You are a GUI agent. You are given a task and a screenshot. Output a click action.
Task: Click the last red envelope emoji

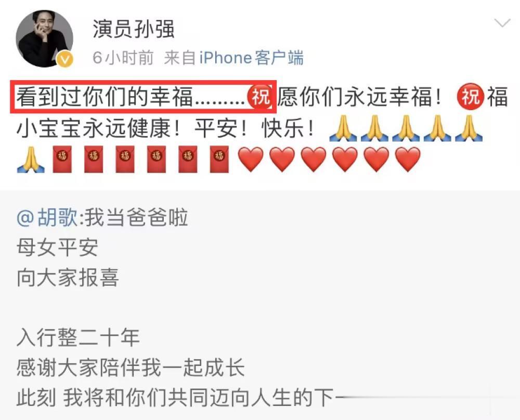(219, 159)
